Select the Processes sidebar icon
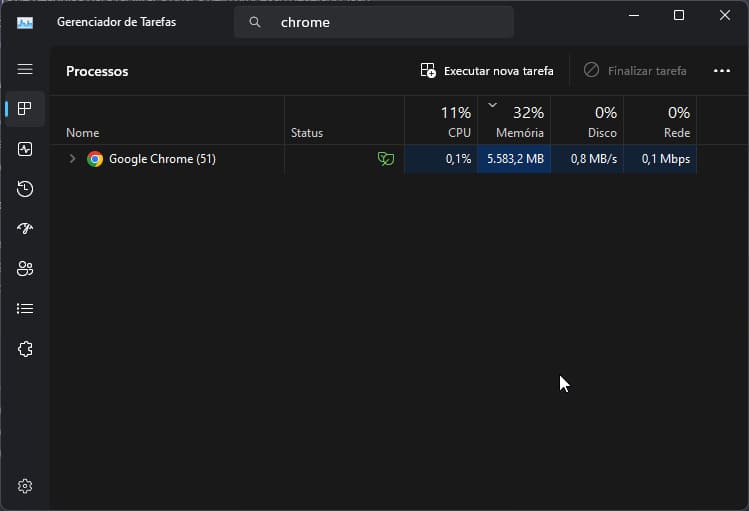This screenshot has height=511, width=749. pyautogui.click(x=25, y=109)
